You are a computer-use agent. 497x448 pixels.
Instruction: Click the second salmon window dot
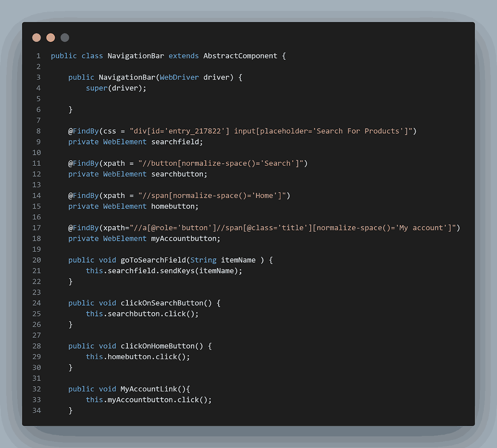point(50,38)
